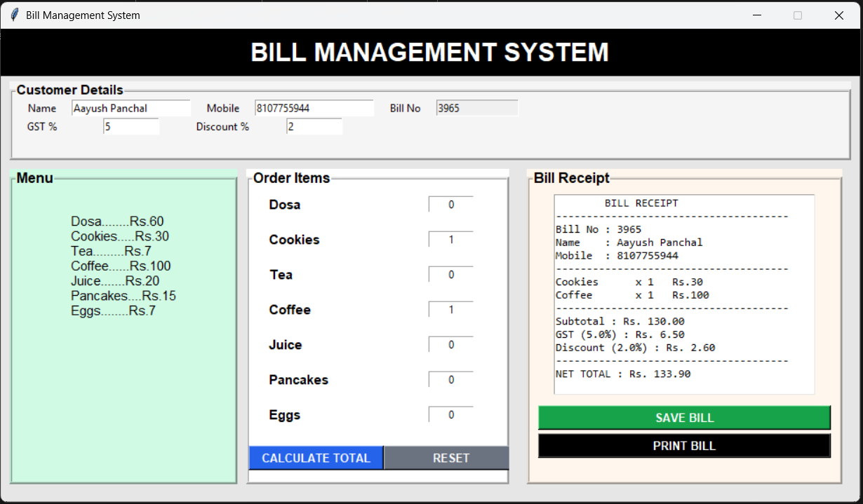Screen dimensions: 863x504
Task: Click the customer Name input field
Action: point(131,108)
